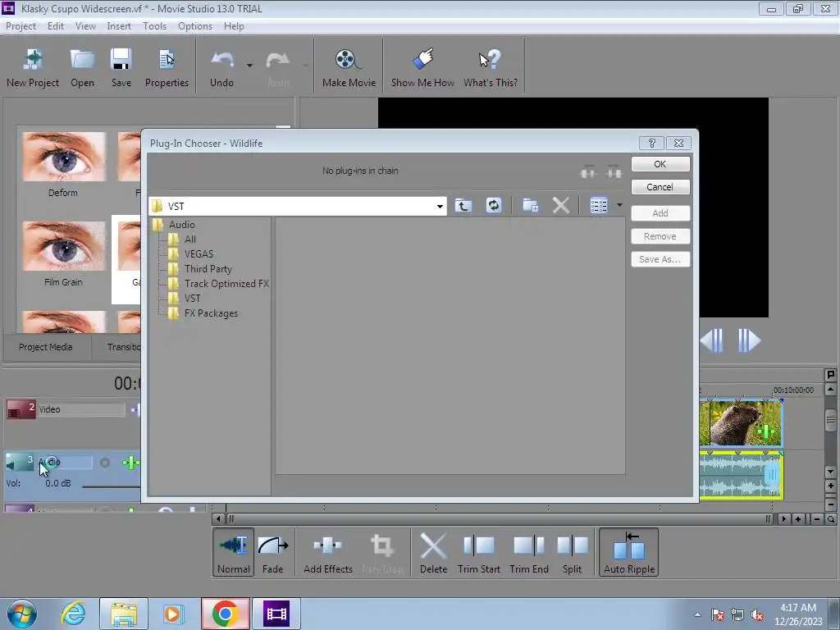Move plug-in right in chain icon

[614, 172]
